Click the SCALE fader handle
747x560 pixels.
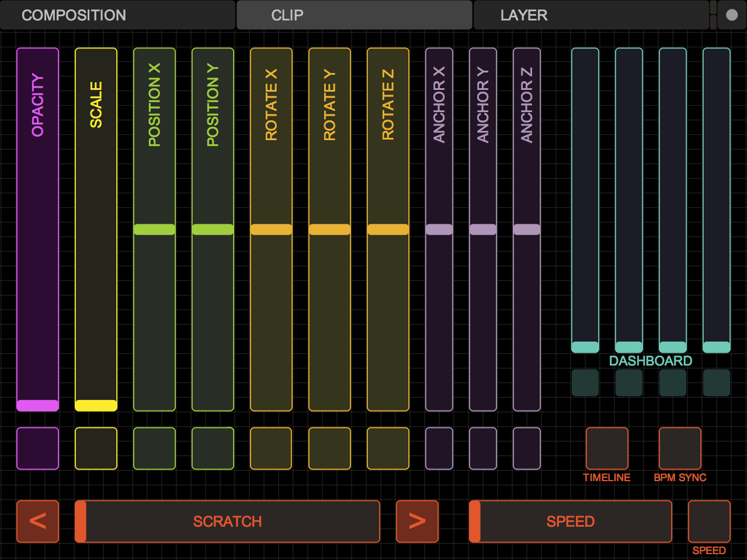[x=96, y=405]
